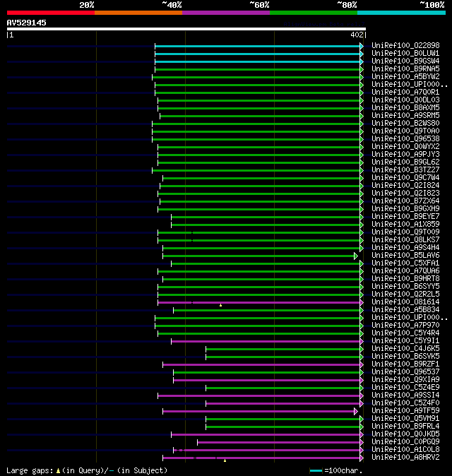Click the UniRef100_Q8LKS7 entry
Screen dimensions: 452x476
405,240
